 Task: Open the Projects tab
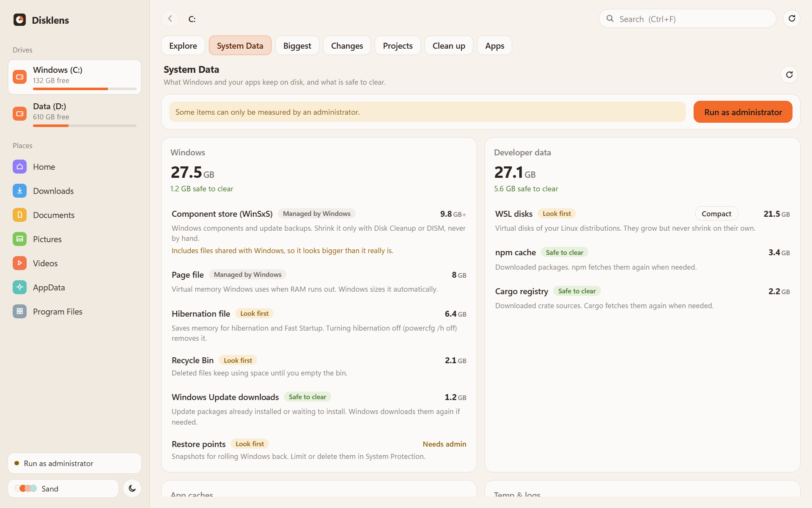[x=398, y=46]
